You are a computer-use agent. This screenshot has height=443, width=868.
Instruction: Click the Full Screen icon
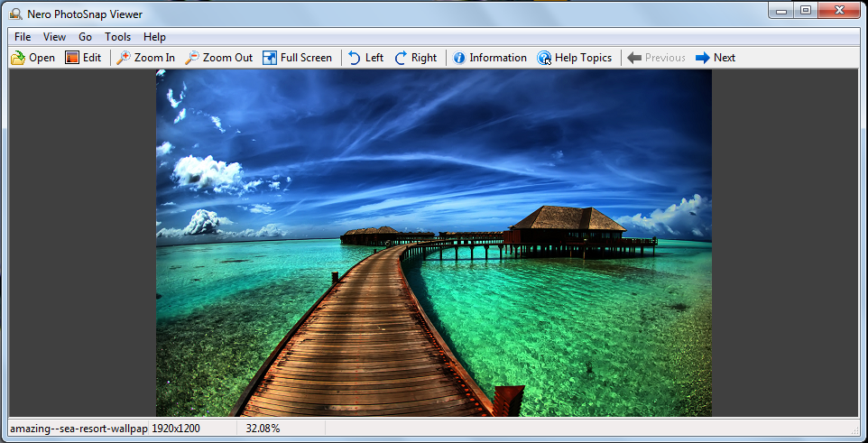(x=270, y=58)
